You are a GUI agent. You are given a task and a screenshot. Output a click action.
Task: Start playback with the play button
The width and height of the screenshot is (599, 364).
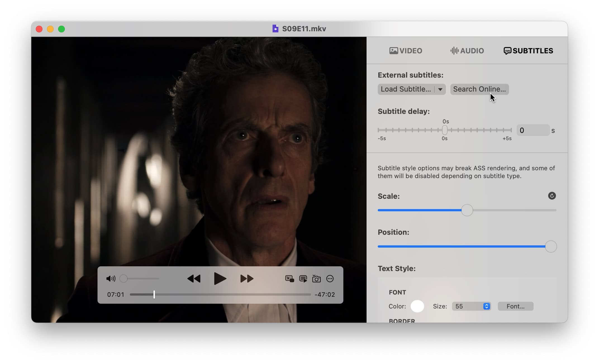(220, 279)
